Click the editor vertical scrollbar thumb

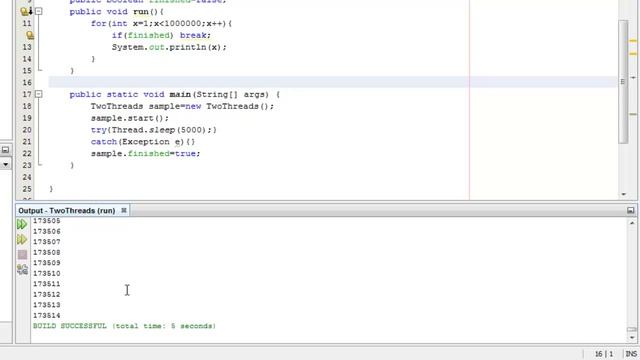coord(623,82)
